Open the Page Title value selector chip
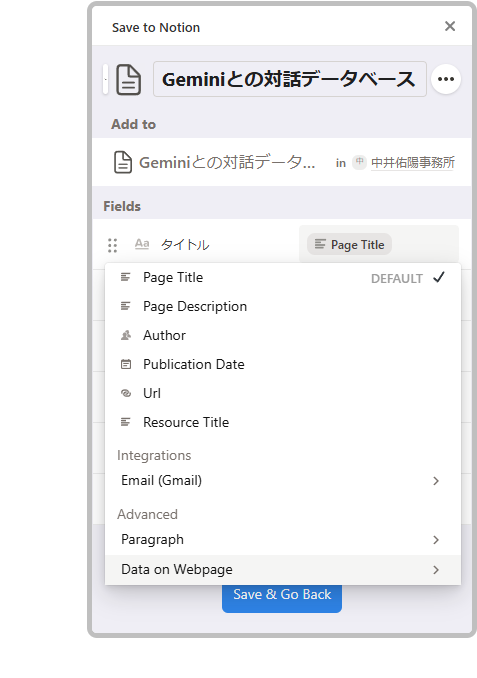Viewport: 477px width, 678px height. pyautogui.click(x=349, y=245)
